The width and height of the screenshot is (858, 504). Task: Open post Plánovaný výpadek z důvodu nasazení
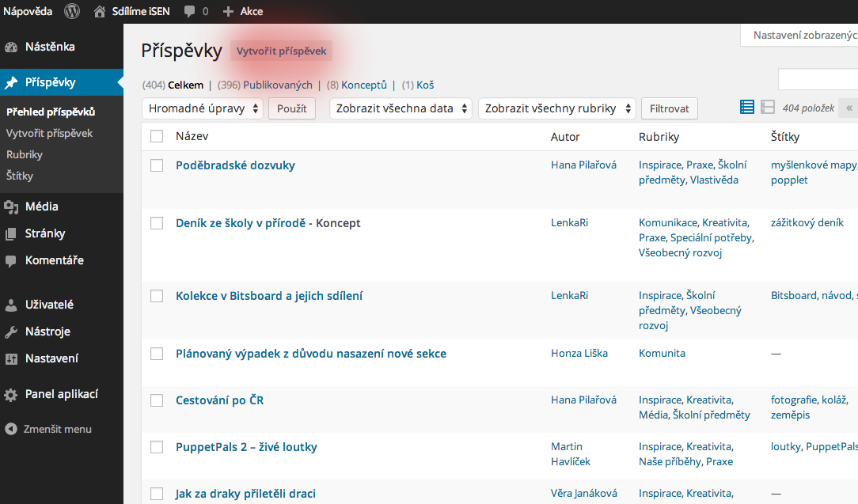pyautogui.click(x=311, y=354)
